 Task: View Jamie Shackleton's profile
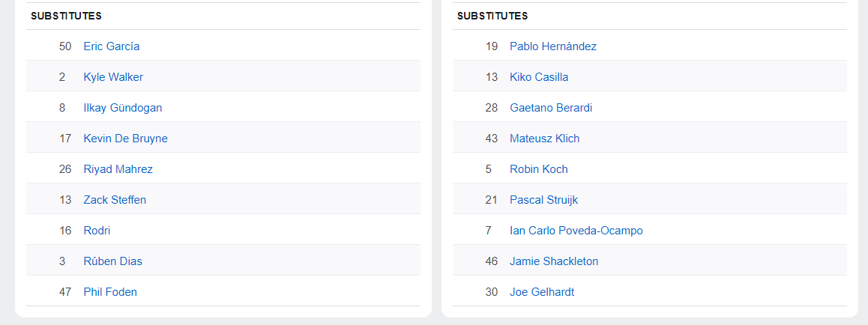[x=553, y=261]
